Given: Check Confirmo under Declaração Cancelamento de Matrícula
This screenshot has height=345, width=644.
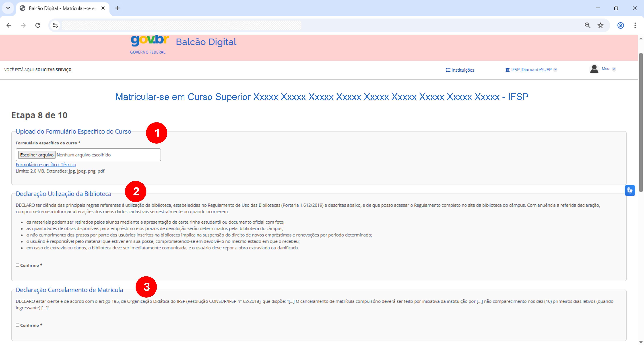Looking at the screenshot, I should point(18,325).
